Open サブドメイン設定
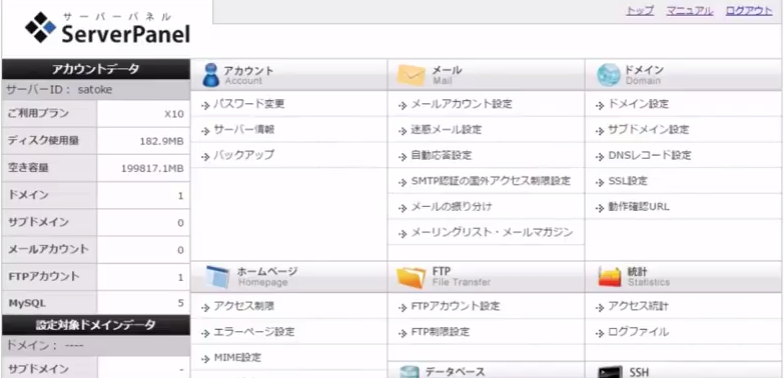This screenshot has height=378, width=784. pyautogui.click(x=648, y=130)
